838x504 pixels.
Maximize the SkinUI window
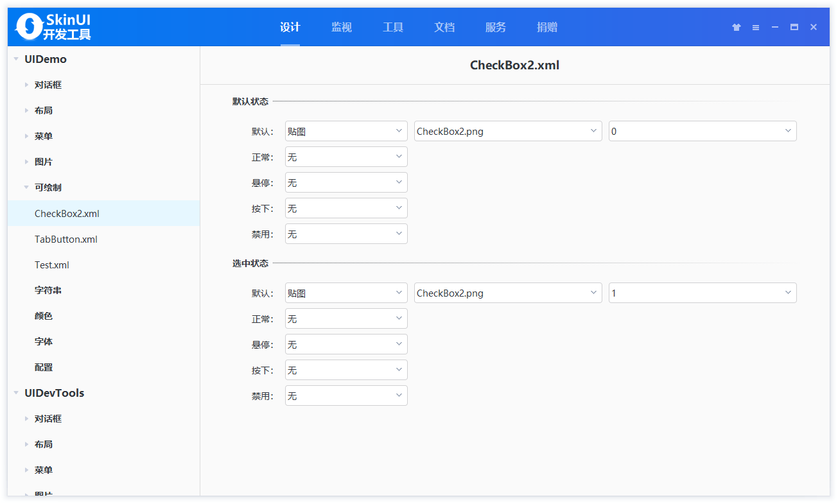tap(794, 27)
